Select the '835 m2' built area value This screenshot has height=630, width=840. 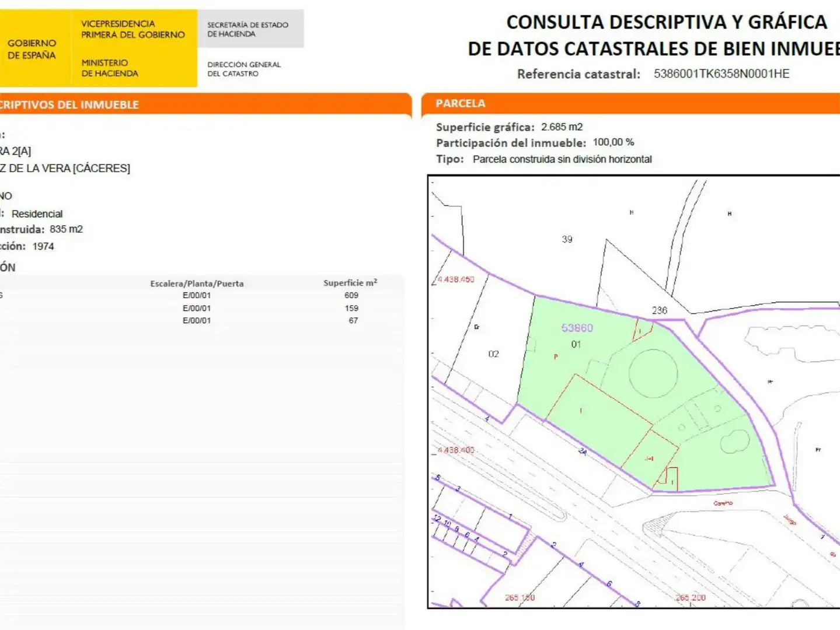tap(66, 229)
